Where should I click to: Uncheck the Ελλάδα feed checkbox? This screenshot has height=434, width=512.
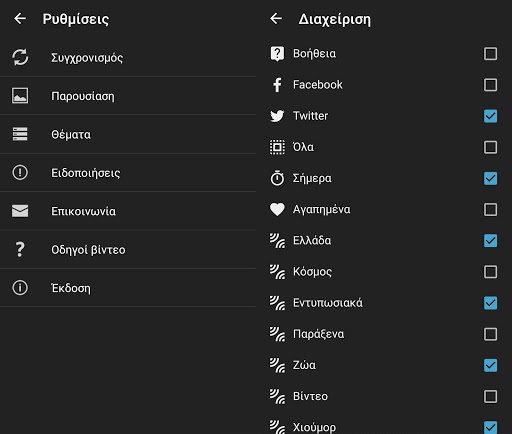tap(490, 241)
